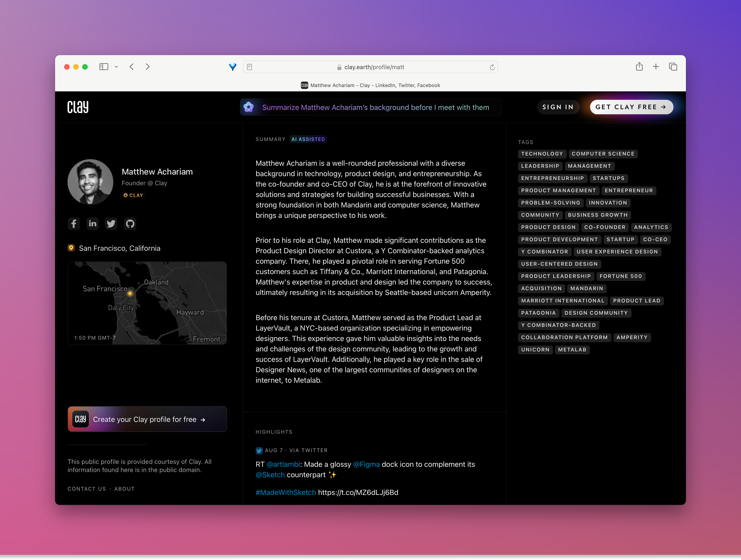This screenshot has height=560, width=741.
Task: Open the LinkedIn social icon
Action: (x=92, y=224)
